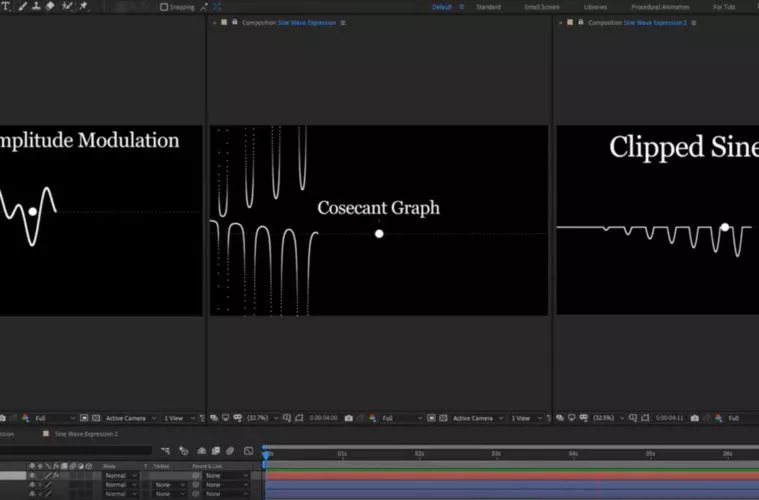The width and height of the screenshot is (759, 500).
Task: Click the 0:00:04:00 timecode display
Action: [x=323, y=418]
